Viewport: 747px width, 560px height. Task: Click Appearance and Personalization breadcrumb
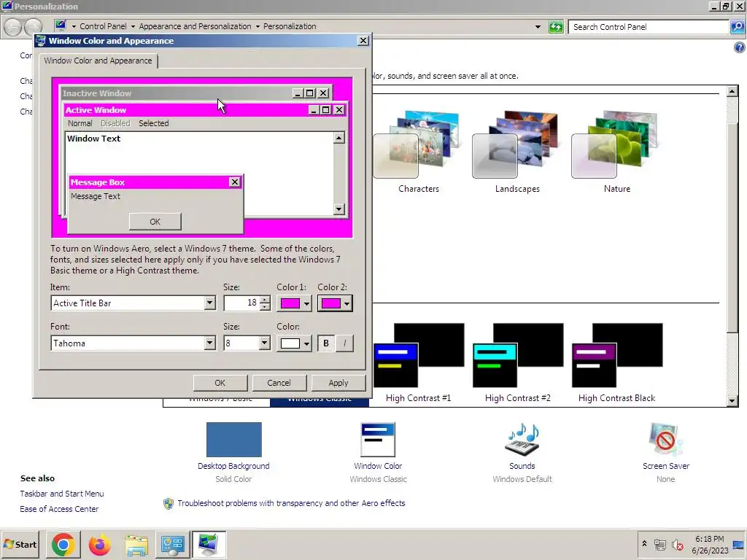pos(195,26)
